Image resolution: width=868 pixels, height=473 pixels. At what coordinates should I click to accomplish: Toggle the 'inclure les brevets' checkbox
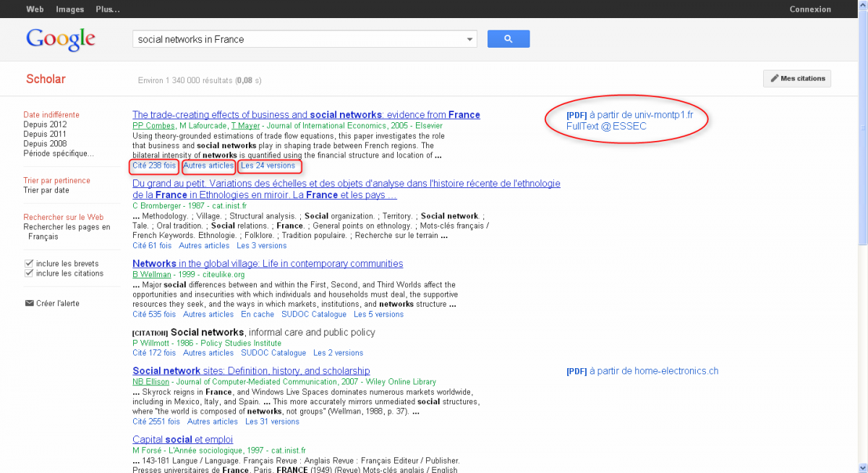click(29, 263)
